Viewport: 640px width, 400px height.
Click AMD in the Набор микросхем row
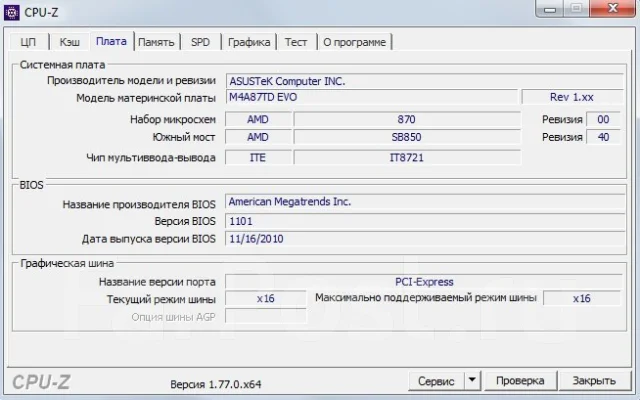coord(258,119)
